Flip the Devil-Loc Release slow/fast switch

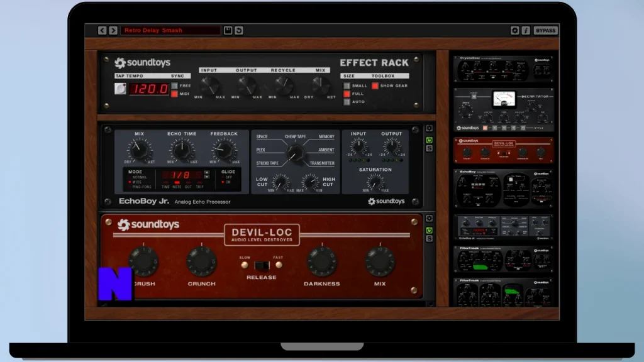click(262, 266)
